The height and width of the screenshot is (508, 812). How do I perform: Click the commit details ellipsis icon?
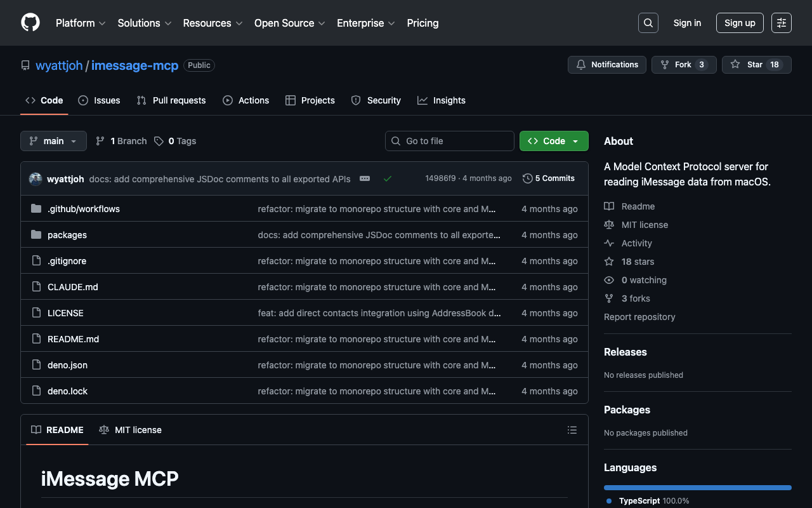click(364, 179)
